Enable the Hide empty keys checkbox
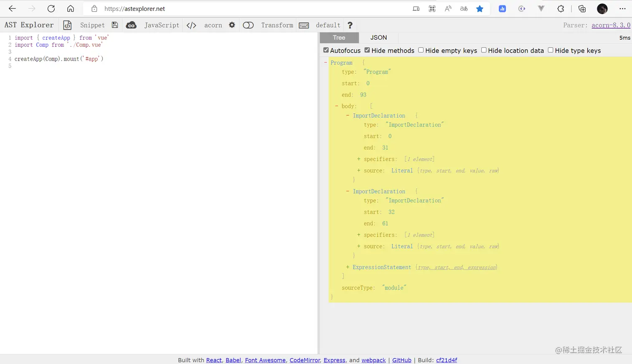This screenshot has width=632, height=364. click(421, 50)
